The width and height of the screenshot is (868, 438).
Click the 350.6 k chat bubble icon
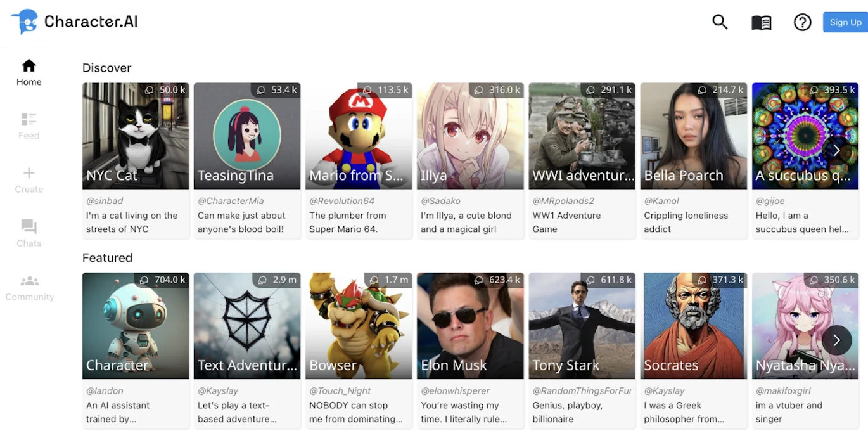[x=814, y=280]
